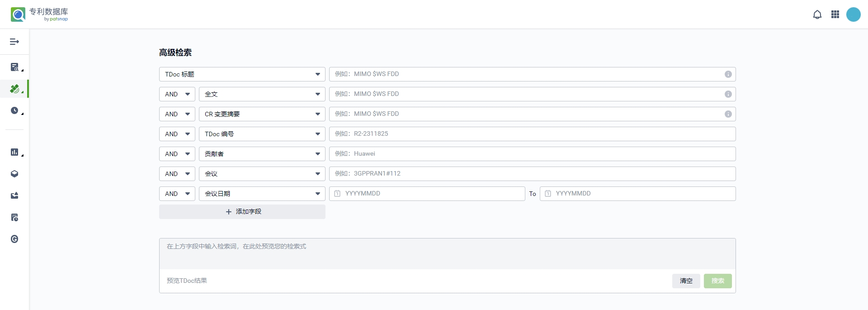This screenshot has width=868, height=310.
Task: Focus the TDoc 编号 input field
Action: (532, 134)
